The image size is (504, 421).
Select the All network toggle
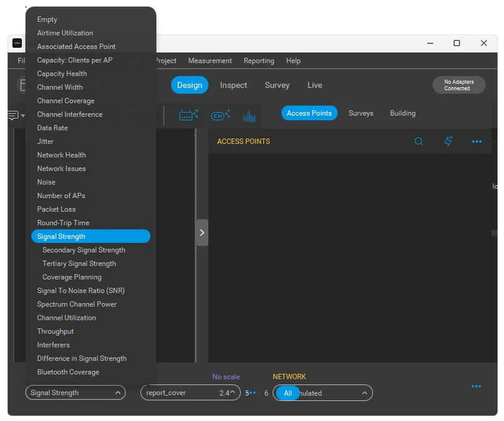288,393
